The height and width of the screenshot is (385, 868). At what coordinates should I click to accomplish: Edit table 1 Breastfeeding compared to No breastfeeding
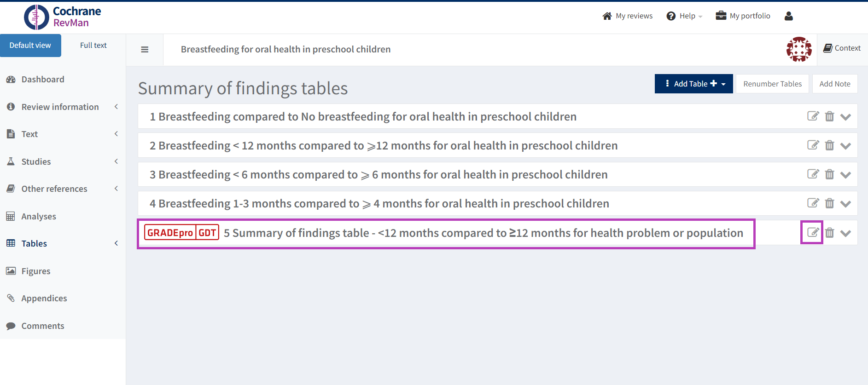pyautogui.click(x=813, y=116)
